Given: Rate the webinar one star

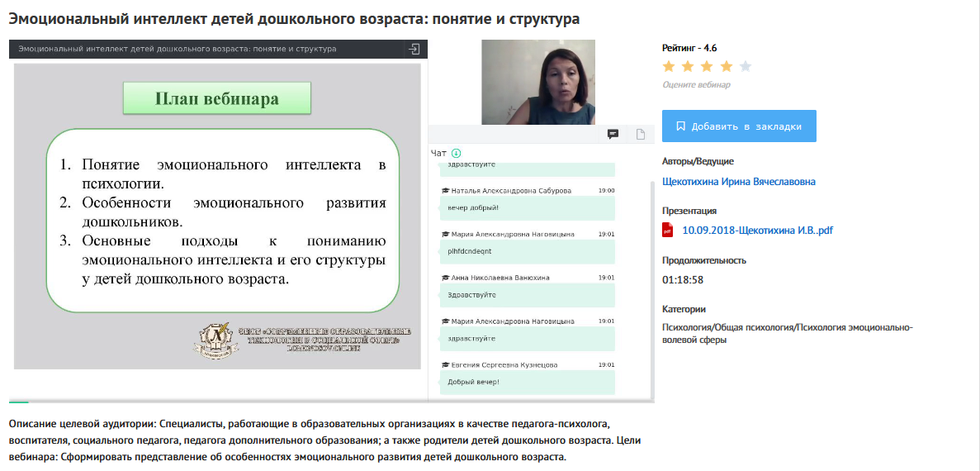Looking at the screenshot, I should pyautogui.click(x=669, y=67).
